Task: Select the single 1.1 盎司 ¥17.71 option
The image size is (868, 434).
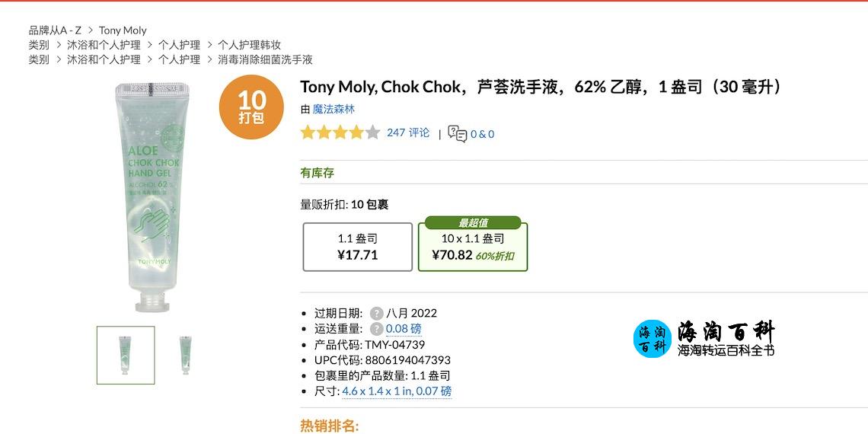Action: pos(358,247)
